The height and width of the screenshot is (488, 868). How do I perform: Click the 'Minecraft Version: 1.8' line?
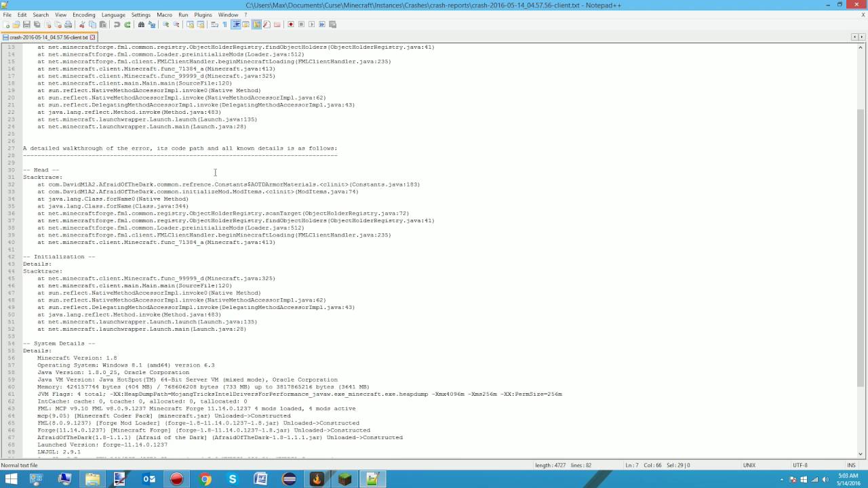click(77, 358)
